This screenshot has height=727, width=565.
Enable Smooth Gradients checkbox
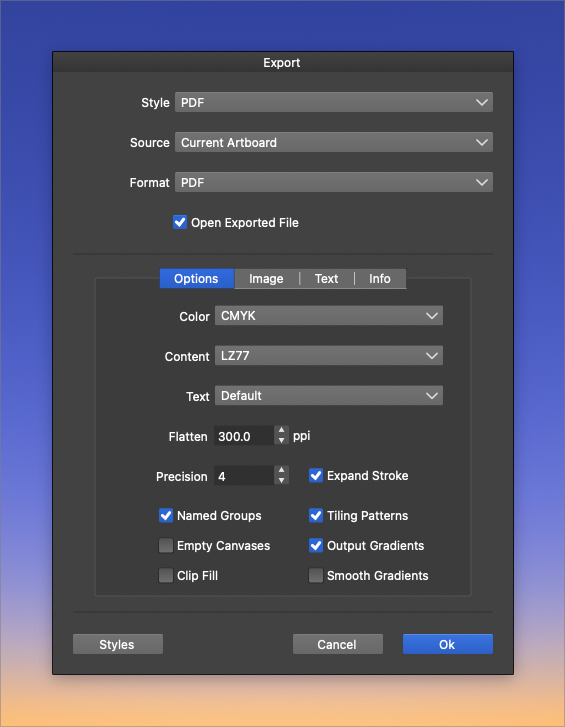[316, 575]
